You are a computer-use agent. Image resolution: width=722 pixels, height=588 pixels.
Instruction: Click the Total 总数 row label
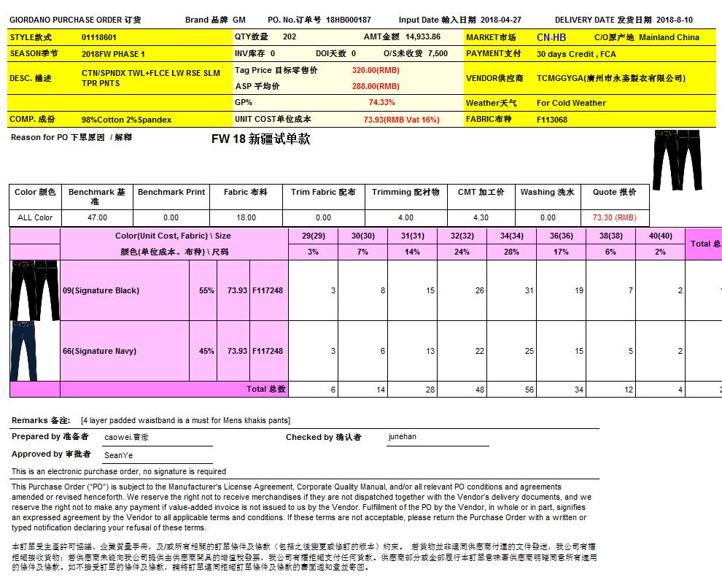click(x=265, y=390)
